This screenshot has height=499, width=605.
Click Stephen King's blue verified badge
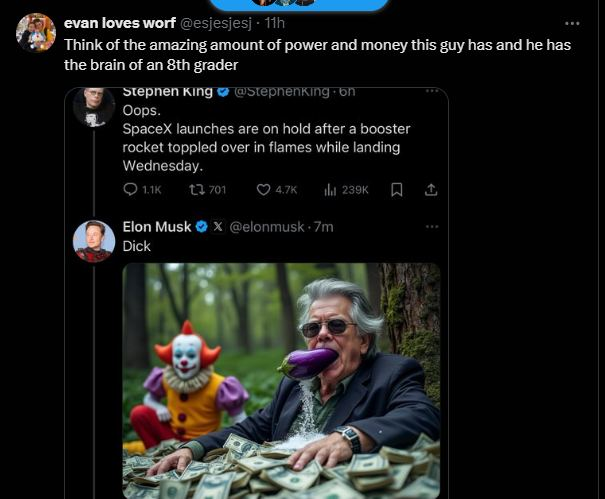tap(224, 92)
